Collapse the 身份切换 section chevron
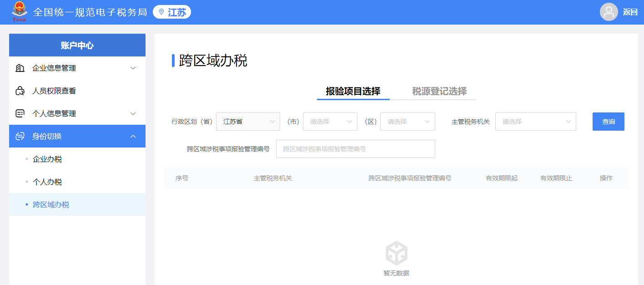 point(133,137)
